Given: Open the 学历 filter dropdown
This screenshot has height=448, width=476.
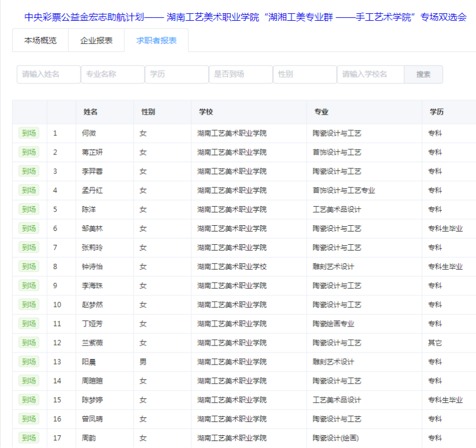Looking at the screenshot, I should point(176,75).
